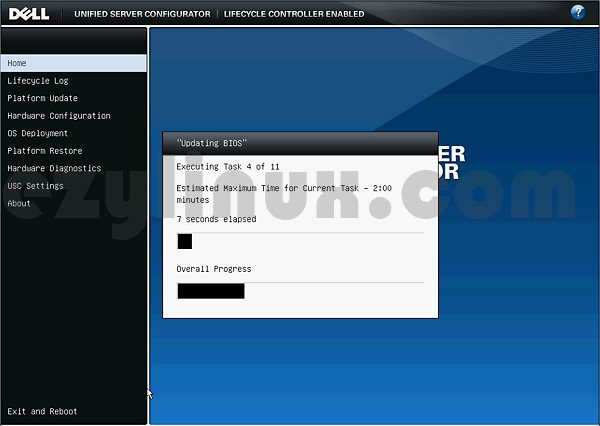Image resolution: width=600 pixels, height=426 pixels.
Task: Click the "Overall Progress" label
Action: tap(214, 269)
